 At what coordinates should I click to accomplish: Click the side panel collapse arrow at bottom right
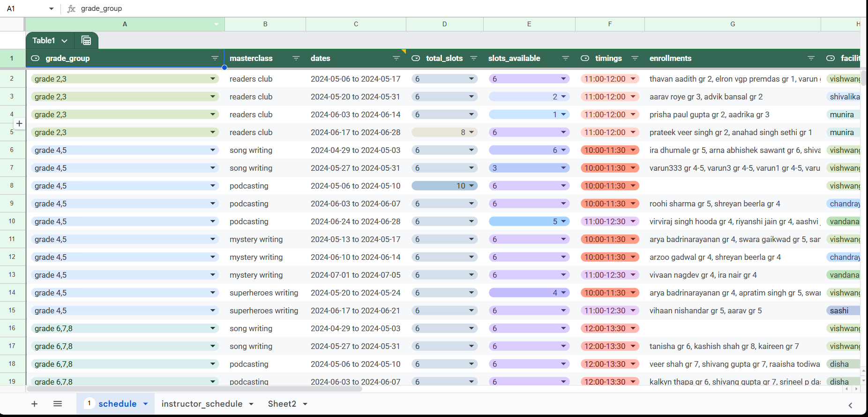point(850,405)
